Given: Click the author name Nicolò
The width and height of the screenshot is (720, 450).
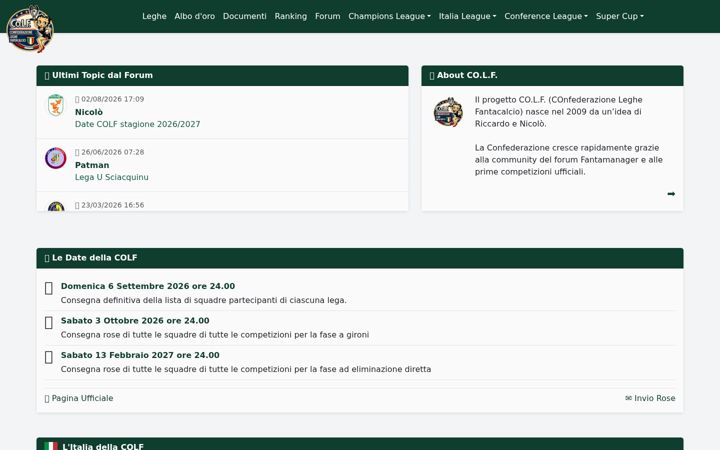Looking at the screenshot, I should (x=89, y=112).
